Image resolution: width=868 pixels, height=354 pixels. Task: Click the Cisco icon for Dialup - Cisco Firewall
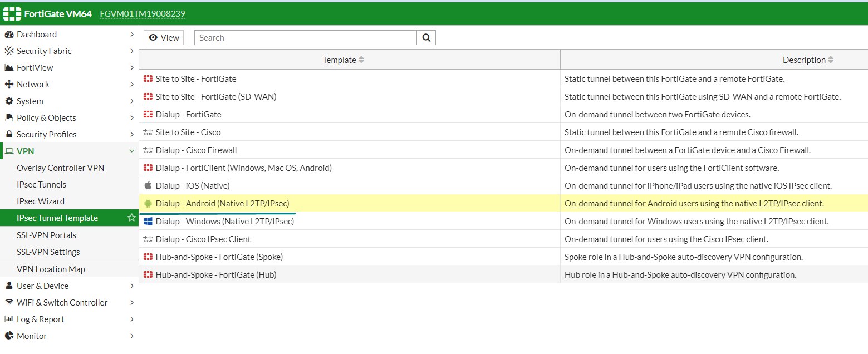148,150
